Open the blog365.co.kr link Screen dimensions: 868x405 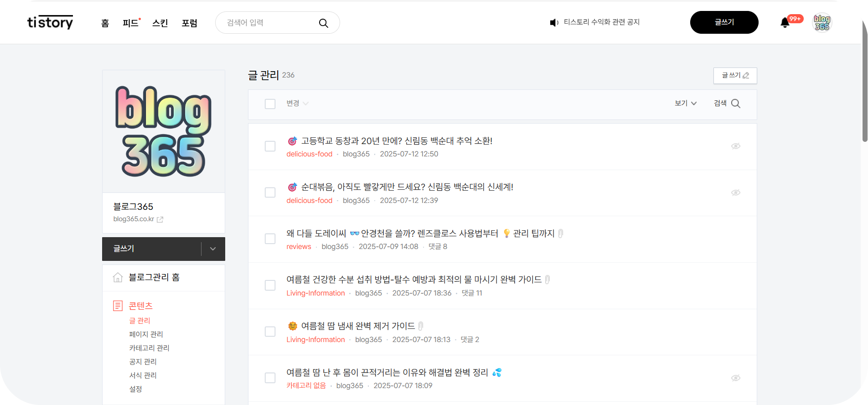[134, 219]
